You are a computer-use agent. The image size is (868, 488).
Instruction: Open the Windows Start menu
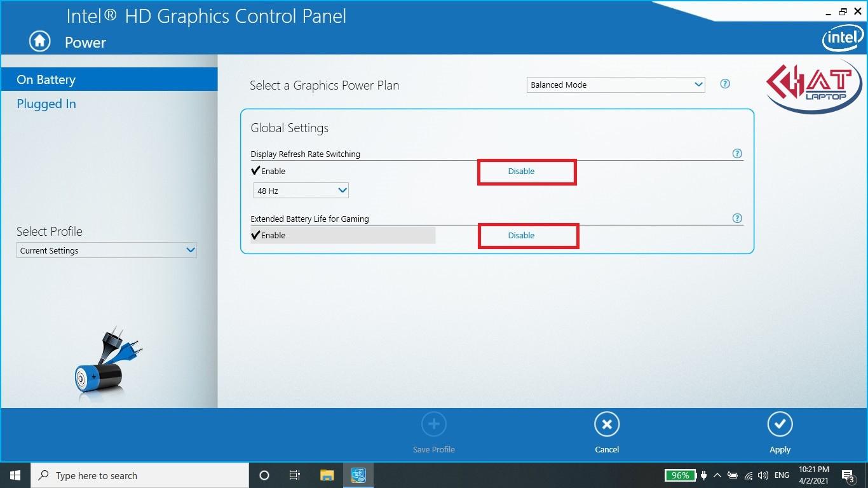coord(15,475)
